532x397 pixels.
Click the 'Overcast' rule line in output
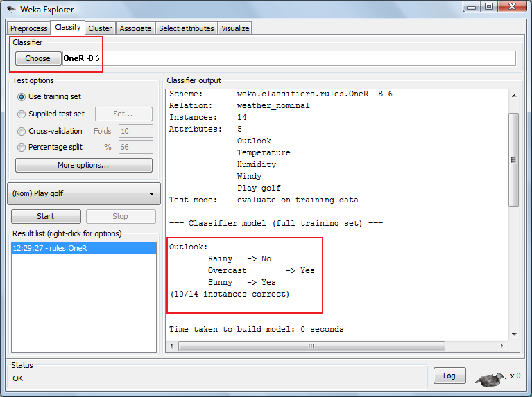[x=261, y=270]
